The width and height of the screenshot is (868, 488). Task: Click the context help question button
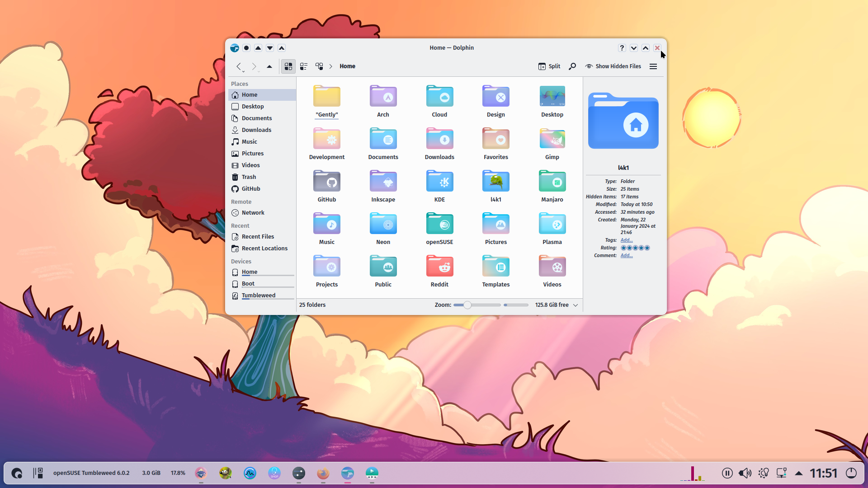[x=622, y=48]
